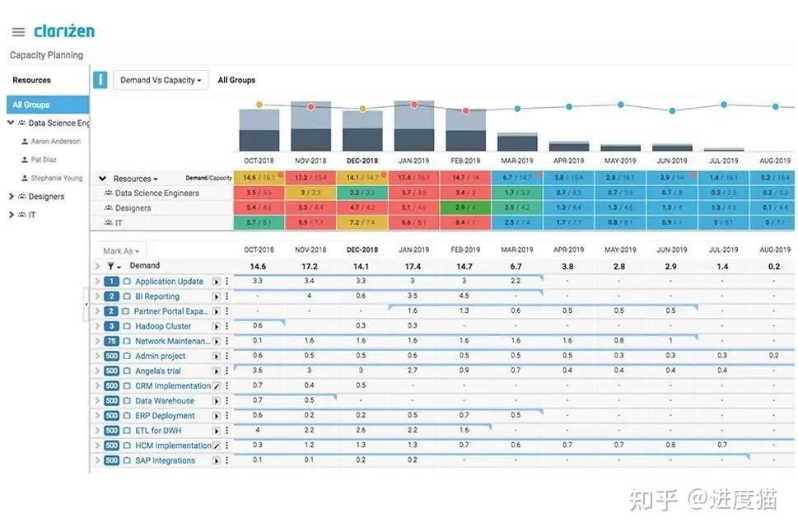The image size is (798, 532).
Task: Select Stephanie Young in the sidebar
Action: 57,178
